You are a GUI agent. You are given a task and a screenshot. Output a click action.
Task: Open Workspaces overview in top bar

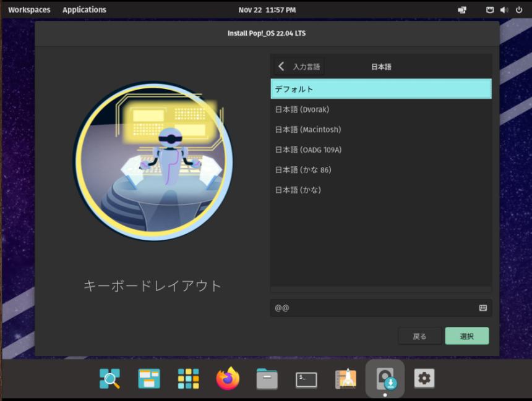[29, 10]
